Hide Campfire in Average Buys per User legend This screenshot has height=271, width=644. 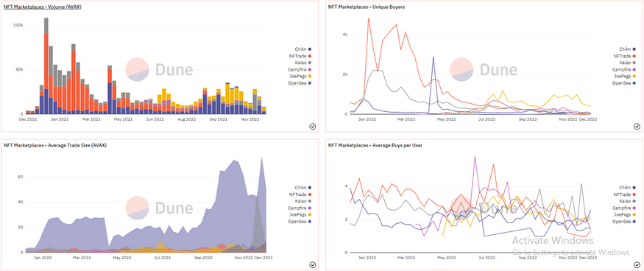[624, 208]
